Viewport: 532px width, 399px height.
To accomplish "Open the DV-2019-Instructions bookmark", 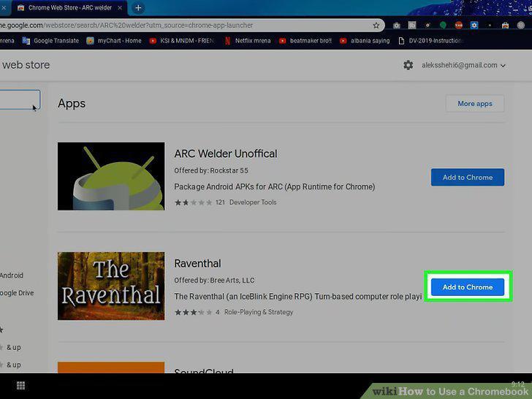I will (430, 41).
